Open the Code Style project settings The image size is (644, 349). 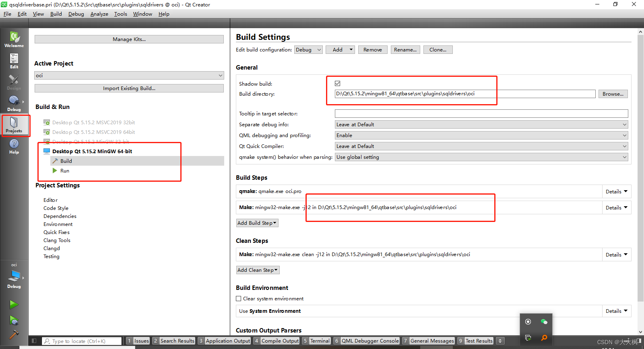tap(56, 208)
